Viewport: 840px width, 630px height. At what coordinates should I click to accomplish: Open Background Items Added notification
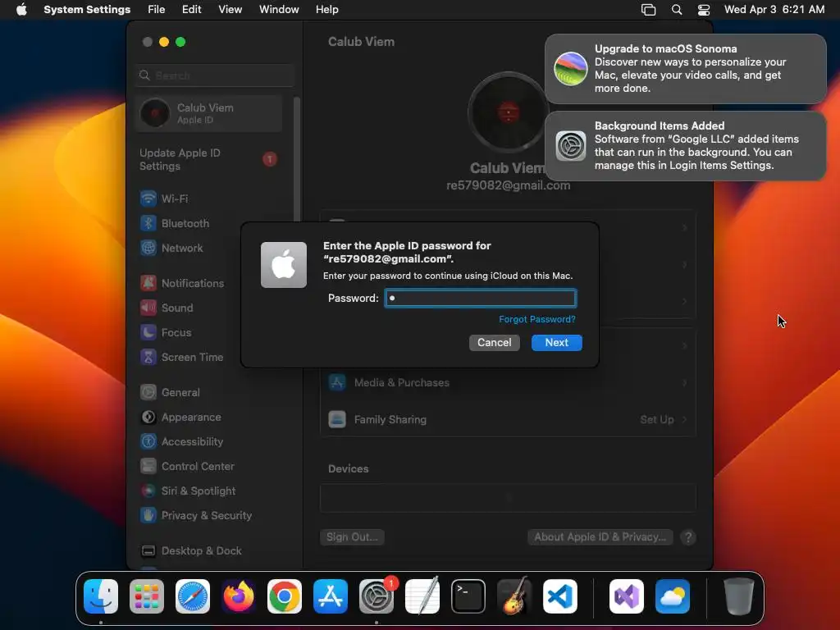[686, 146]
